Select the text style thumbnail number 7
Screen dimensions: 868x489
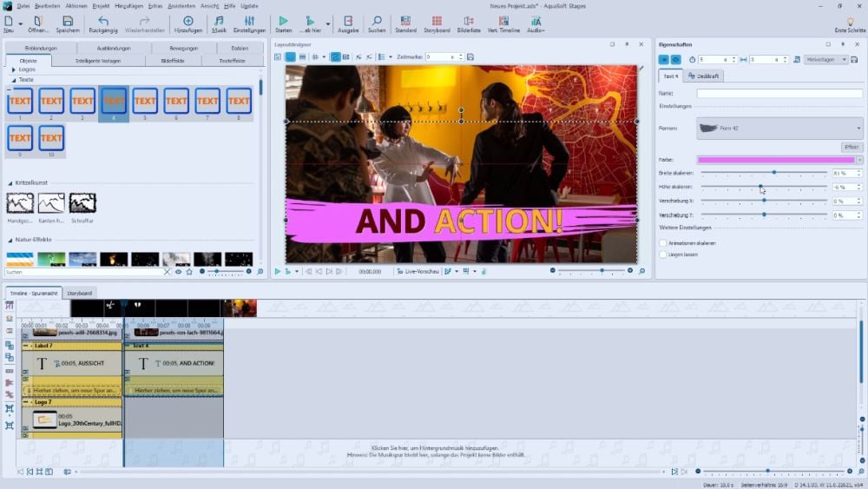(207, 102)
